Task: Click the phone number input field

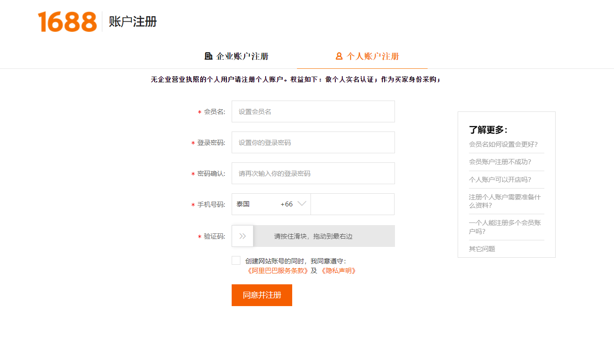Action: click(x=352, y=204)
